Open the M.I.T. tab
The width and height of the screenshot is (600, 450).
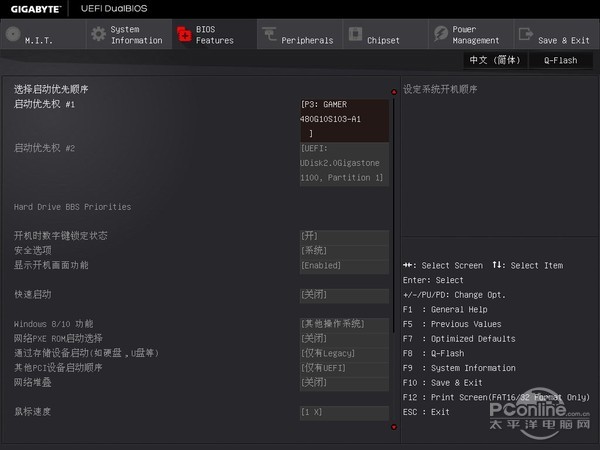pyautogui.click(x=43, y=34)
